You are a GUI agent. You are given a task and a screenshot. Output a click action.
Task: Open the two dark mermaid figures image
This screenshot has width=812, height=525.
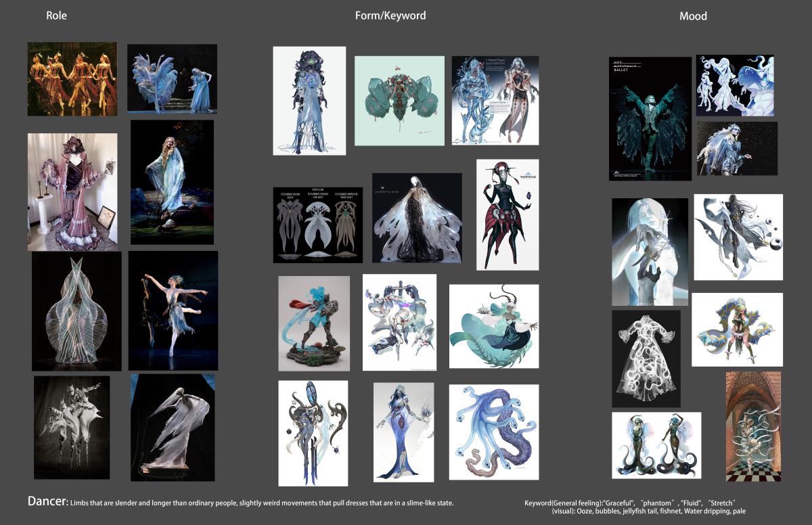(656, 445)
